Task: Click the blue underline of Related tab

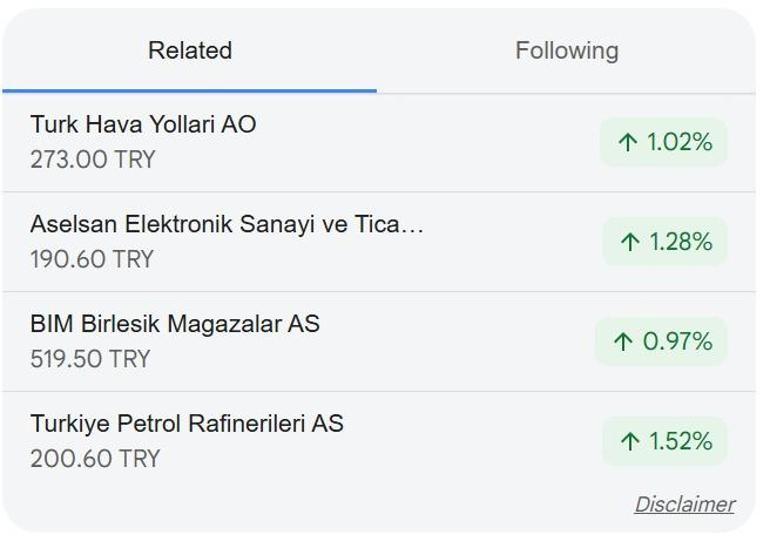Action: pyautogui.click(x=190, y=91)
